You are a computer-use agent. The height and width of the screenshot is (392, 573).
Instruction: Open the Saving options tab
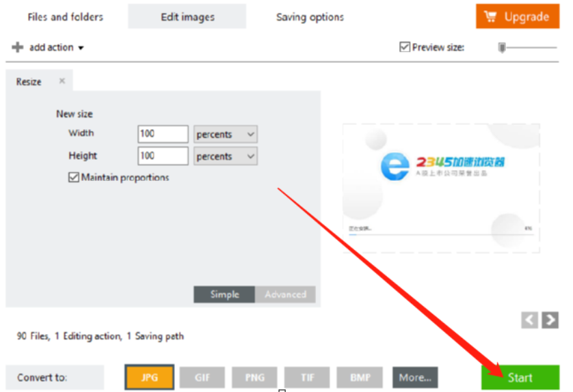310,17
